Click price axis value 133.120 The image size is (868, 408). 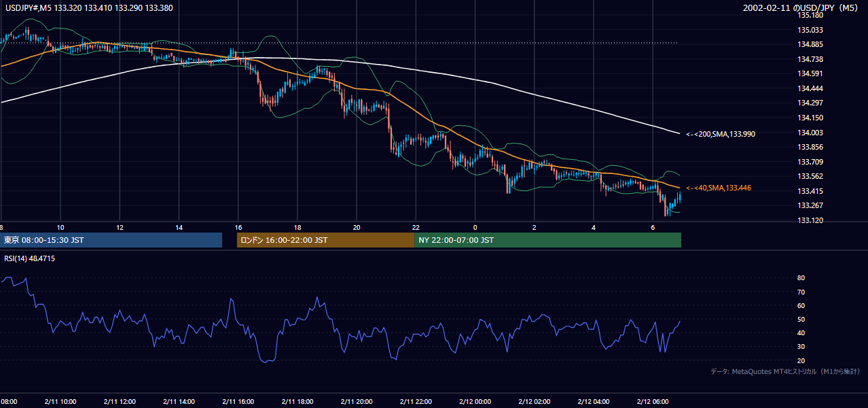(810, 221)
